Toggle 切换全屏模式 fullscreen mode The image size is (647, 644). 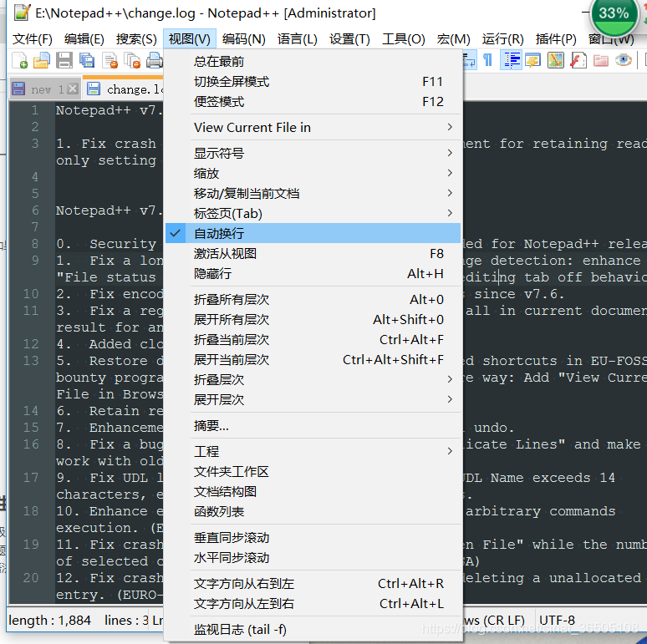click(x=313, y=82)
